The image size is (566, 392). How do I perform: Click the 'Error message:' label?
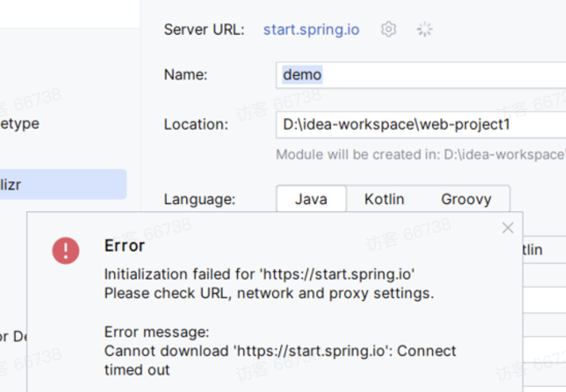point(157,332)
